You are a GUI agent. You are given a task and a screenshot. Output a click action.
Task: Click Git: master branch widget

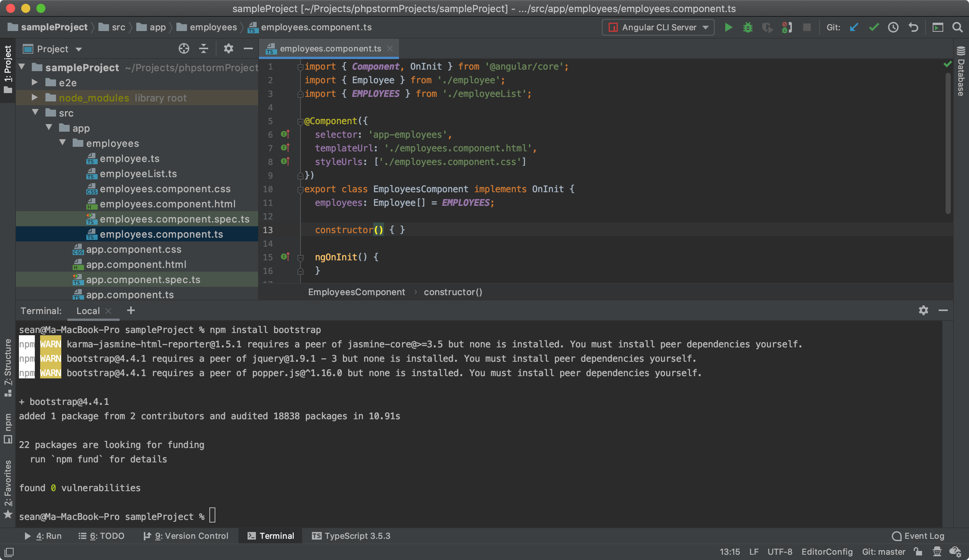point(883,552)
